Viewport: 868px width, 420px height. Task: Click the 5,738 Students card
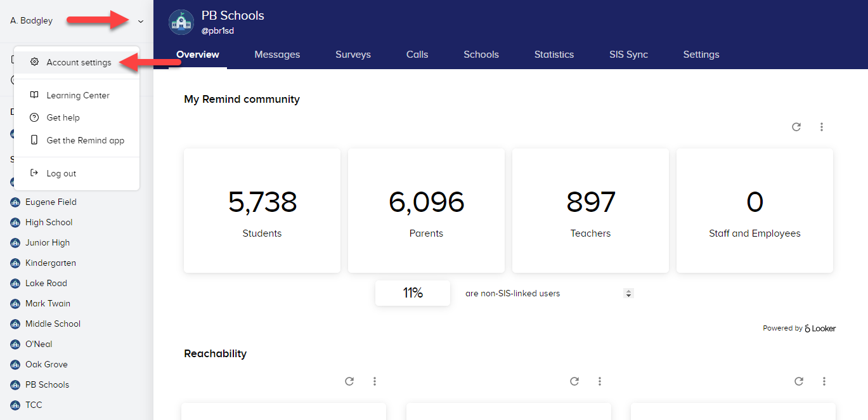[x=262, y=211]
